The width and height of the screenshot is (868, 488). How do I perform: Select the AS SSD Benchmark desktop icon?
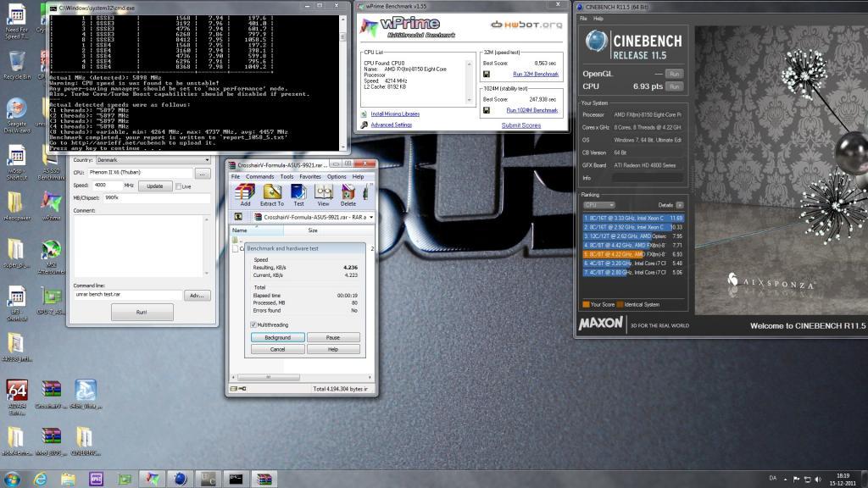coord(51,164)
